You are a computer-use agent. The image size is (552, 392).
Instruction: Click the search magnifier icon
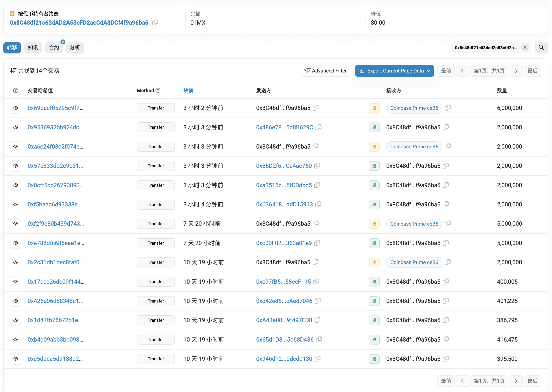pos(541,48)
